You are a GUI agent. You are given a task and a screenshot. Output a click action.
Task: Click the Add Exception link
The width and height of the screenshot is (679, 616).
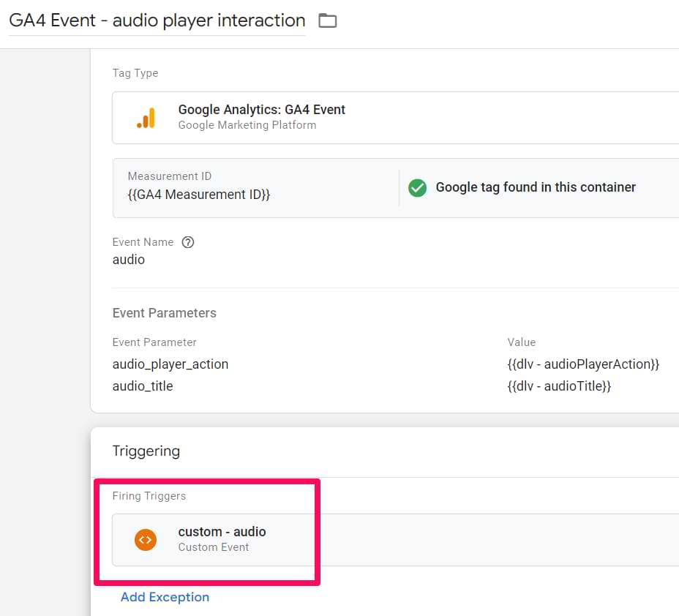pyautogui.click(x=165, y=597)
